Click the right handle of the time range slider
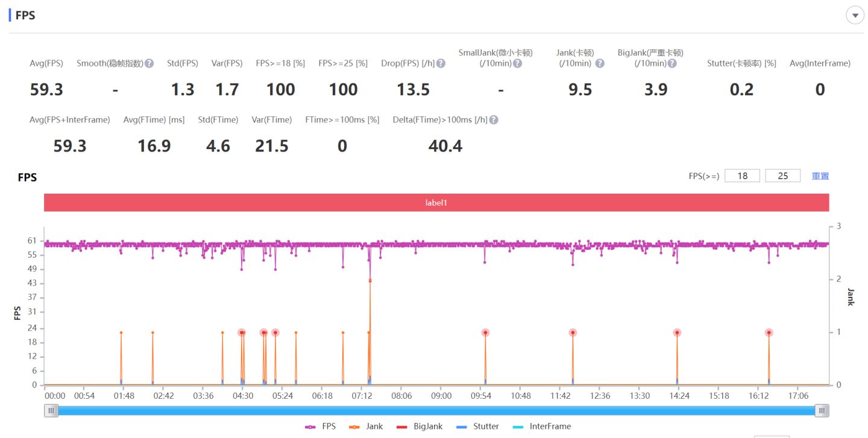Screen dimensions: 868x438 tap(822, 411)
